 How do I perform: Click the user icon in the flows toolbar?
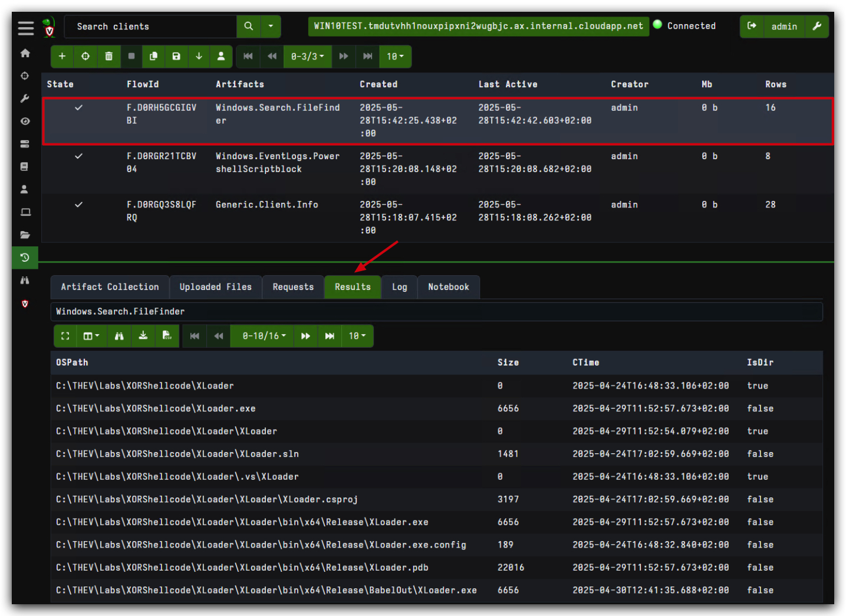[x=221, y=56]
